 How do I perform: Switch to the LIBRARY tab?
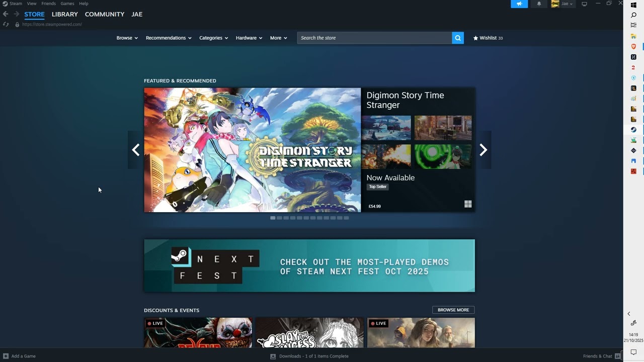64,14
